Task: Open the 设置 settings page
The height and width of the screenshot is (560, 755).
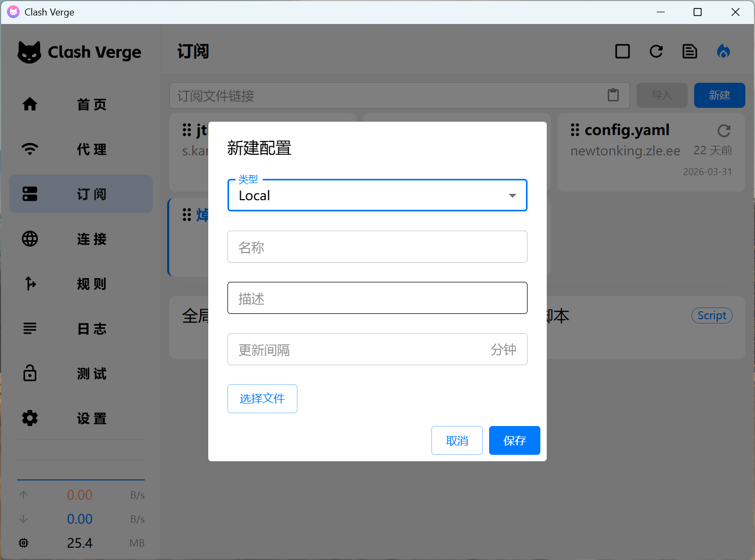Action: [81, 418]
